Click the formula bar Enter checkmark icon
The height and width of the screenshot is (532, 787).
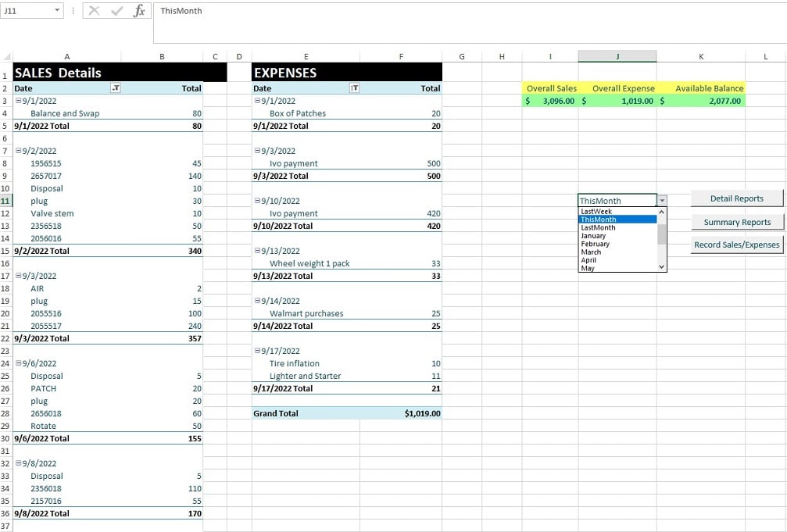117,10
